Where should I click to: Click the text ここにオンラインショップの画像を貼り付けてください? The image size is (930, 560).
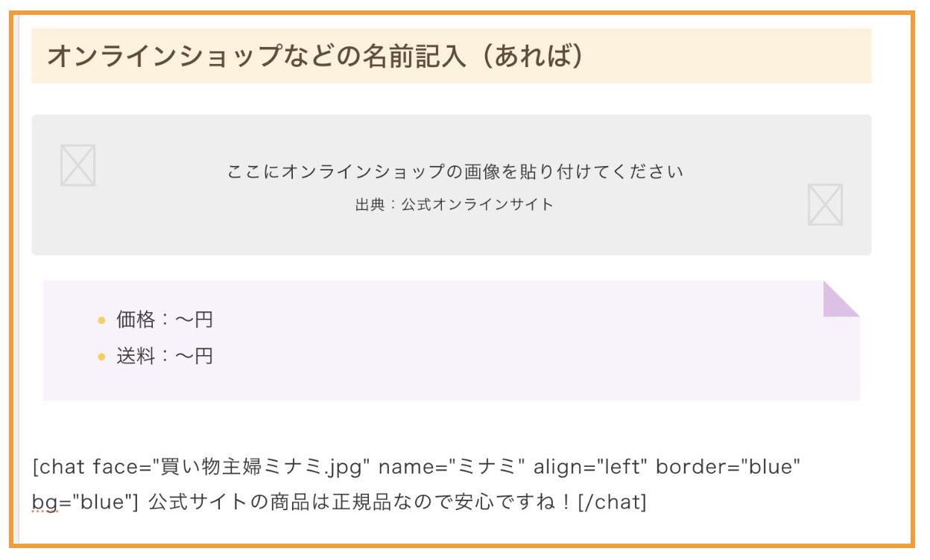coord(455,172)
